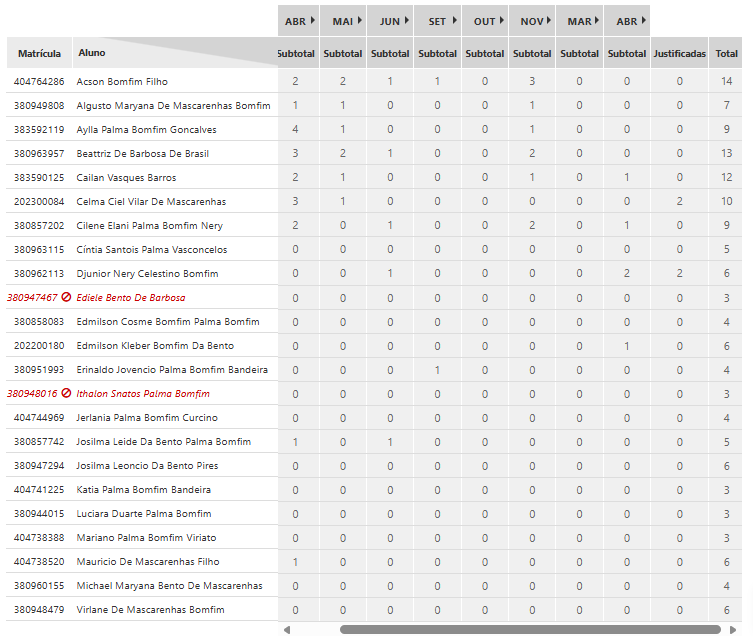Viewport: 753px width, 636px height.
Task: Click Total value 13 for Beattriz De Barbosa
Action: 726,154
